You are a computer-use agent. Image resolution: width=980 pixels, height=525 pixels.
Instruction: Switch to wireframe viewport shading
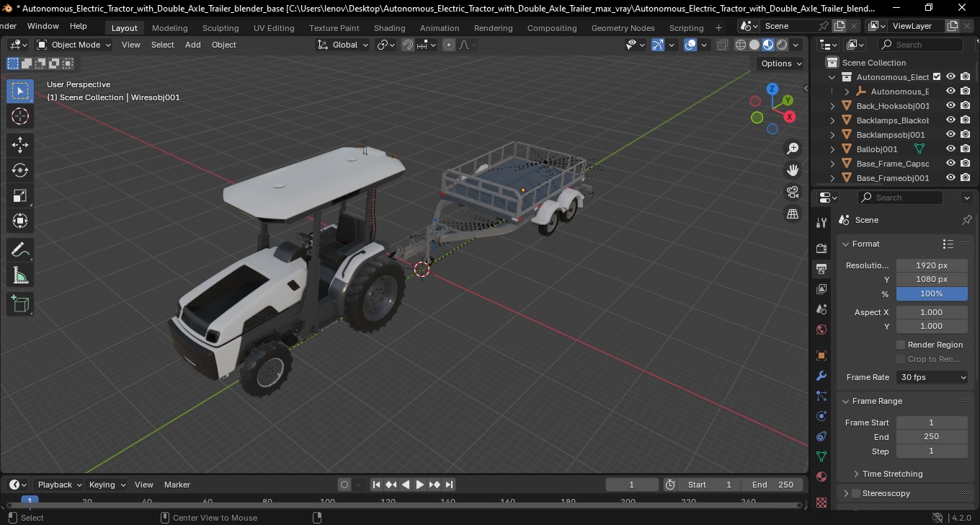coord(741,45)
